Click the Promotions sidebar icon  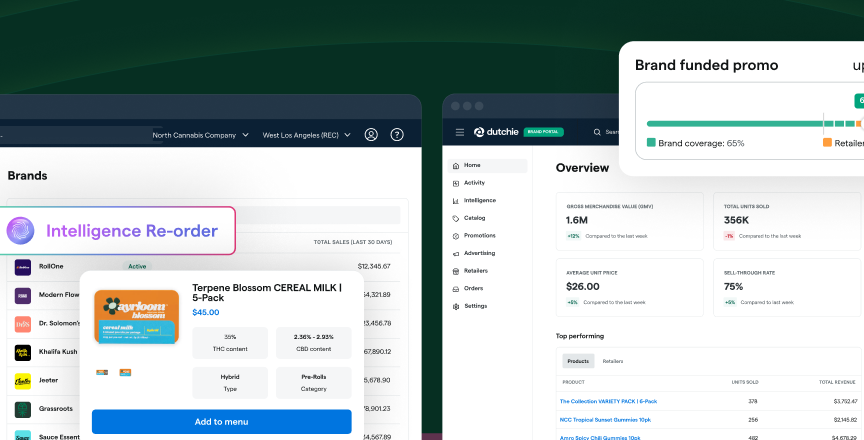456,236
